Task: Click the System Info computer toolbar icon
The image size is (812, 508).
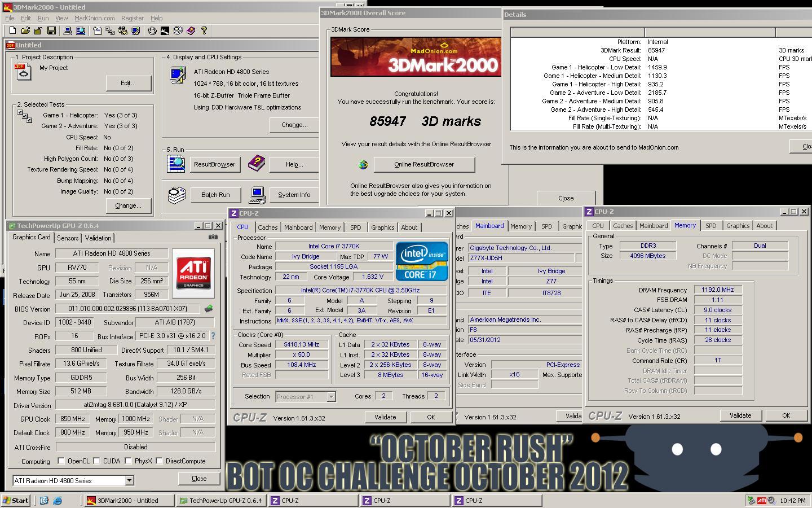Action: coord(68,30)
